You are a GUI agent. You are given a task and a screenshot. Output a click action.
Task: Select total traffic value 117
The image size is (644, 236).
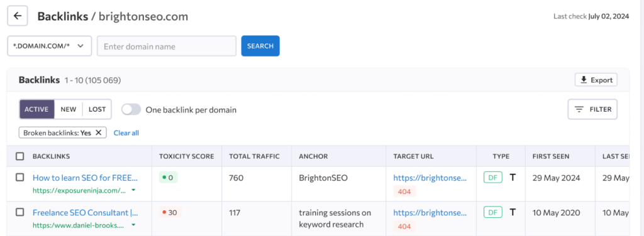point(235,213)
